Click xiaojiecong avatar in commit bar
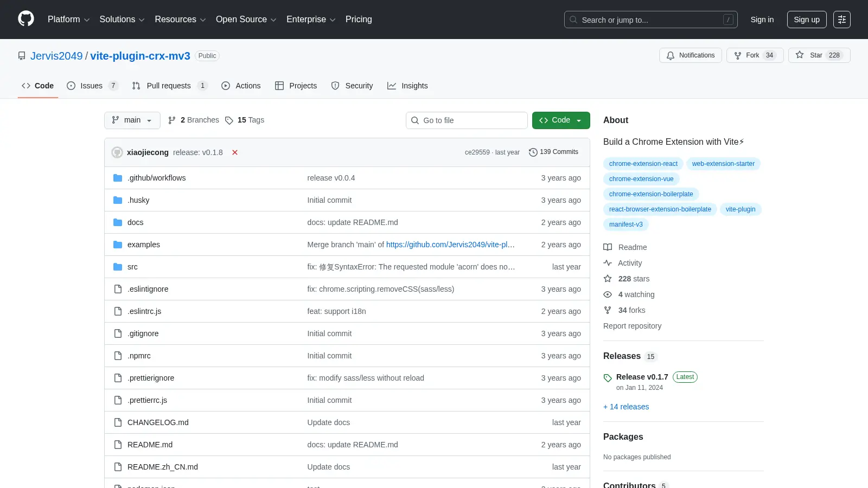This screenshot has height=488, width=868. tap(117, 152)
